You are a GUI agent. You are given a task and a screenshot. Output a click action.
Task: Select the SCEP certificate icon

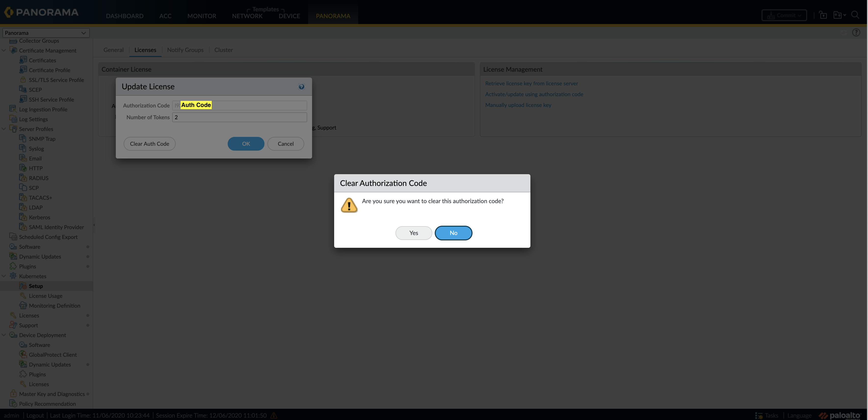tap(23, 89)
